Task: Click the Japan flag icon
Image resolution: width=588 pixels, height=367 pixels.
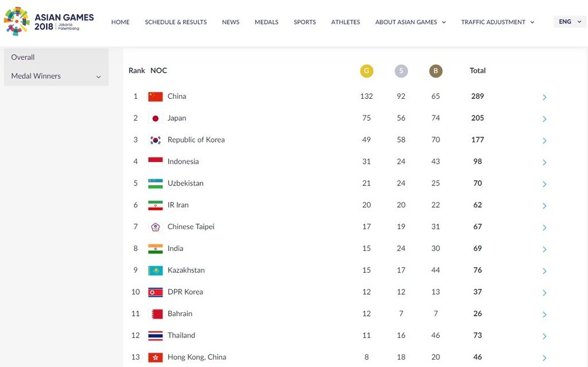Action: pyautogui.click(x=156, y=118)
